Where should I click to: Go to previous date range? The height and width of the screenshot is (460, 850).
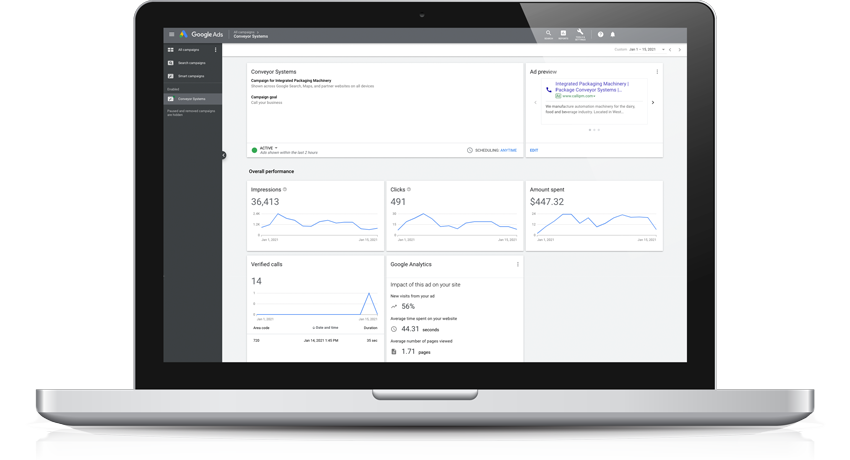click(670, 49)
